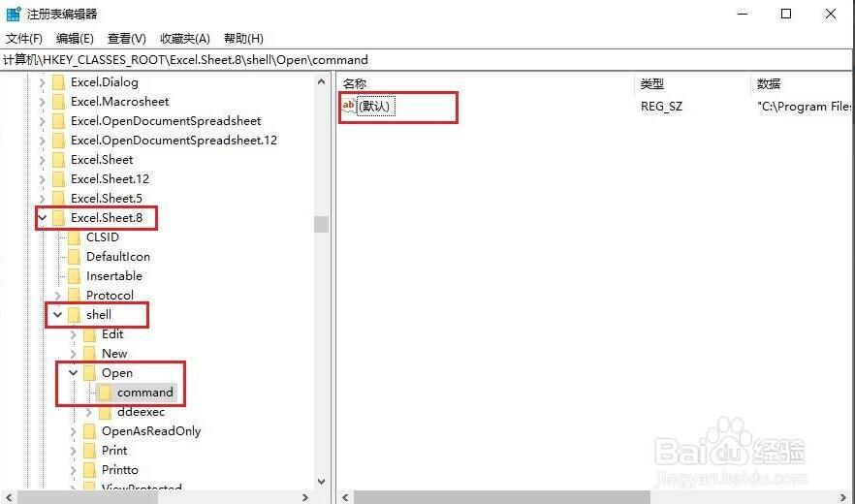Open the 文件(F) menu

tap(24, 39)
